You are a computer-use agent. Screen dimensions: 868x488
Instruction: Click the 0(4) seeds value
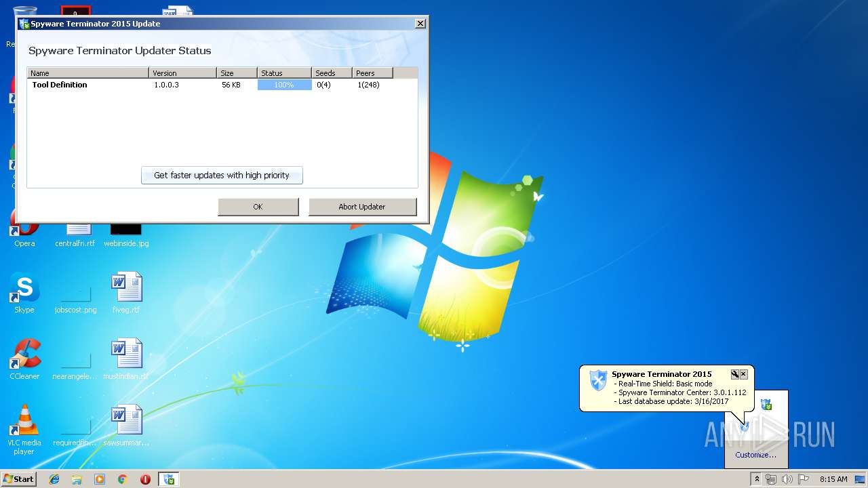[323, 85]
